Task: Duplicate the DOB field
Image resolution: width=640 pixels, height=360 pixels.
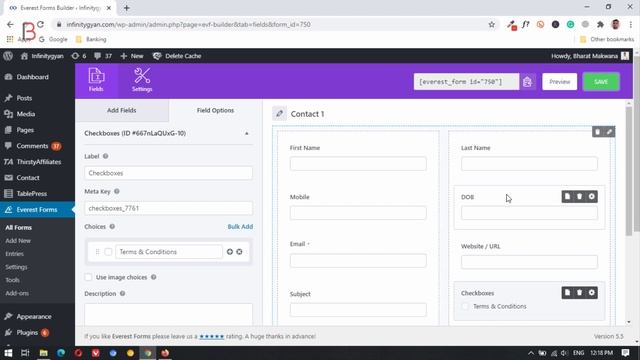Action: coord(567,197)
